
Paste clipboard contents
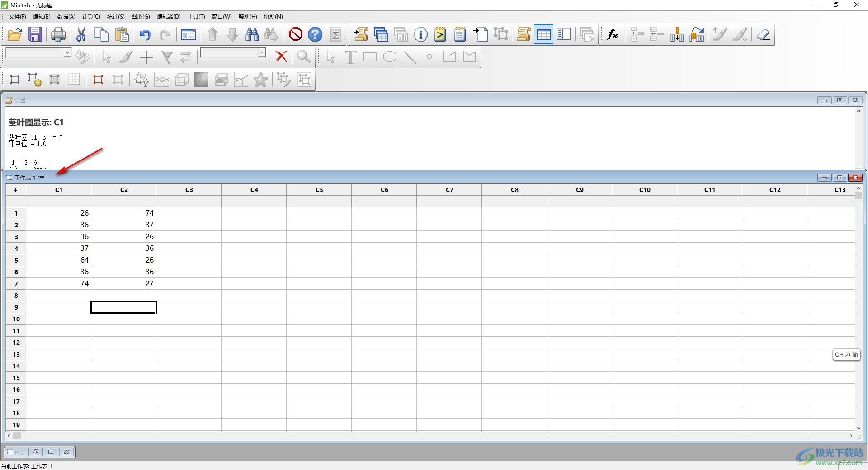coord(122,34)
